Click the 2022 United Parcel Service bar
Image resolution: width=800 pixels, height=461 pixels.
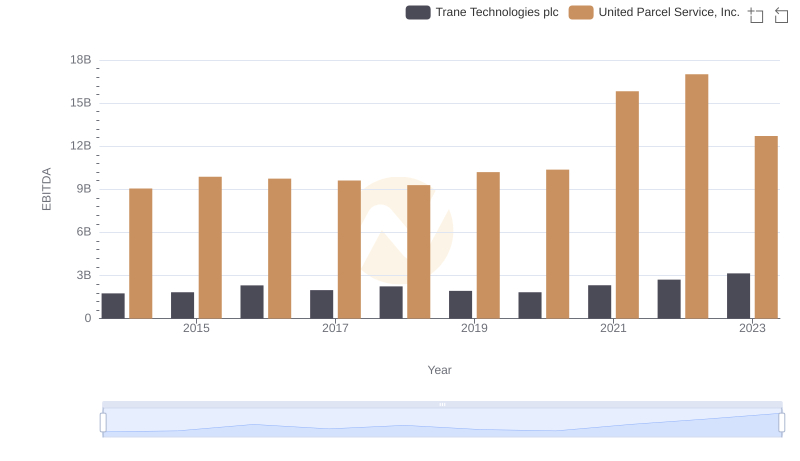click(x=696, y=196)
